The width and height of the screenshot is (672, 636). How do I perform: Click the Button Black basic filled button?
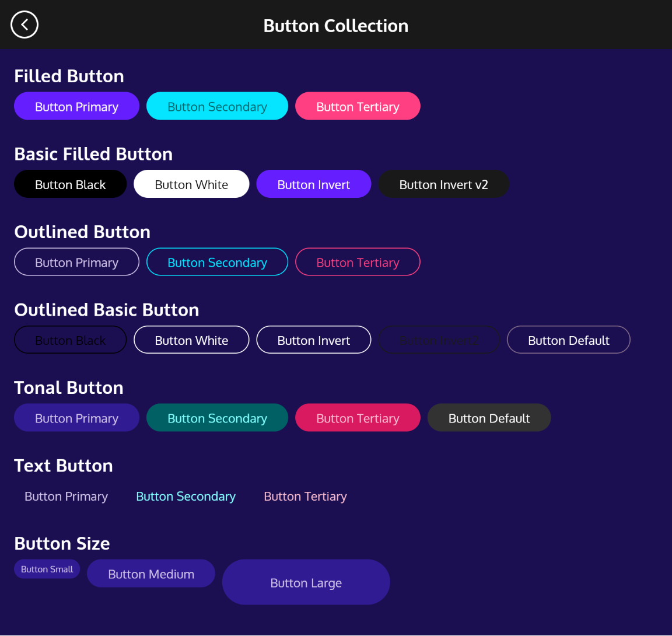point(70,184)
